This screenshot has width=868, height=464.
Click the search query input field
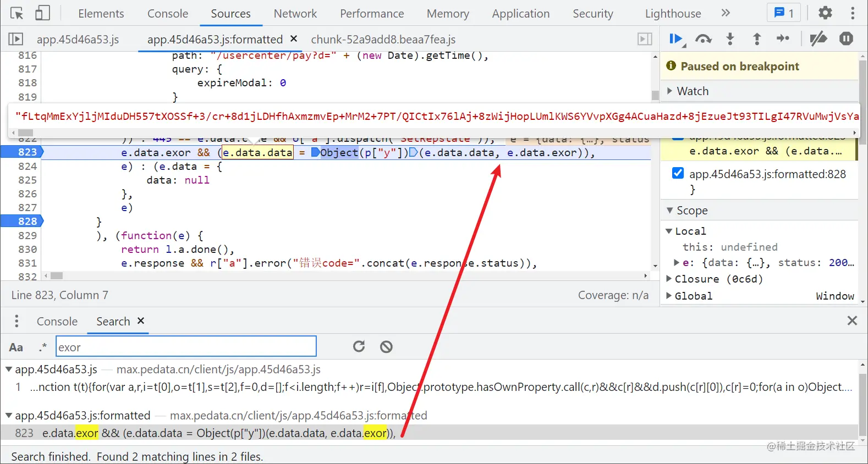pos(186,347)
